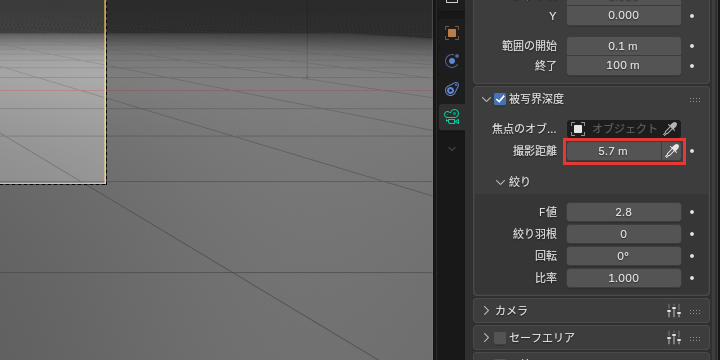Click the 被写界深度 panel title

(x=536, y=99)
